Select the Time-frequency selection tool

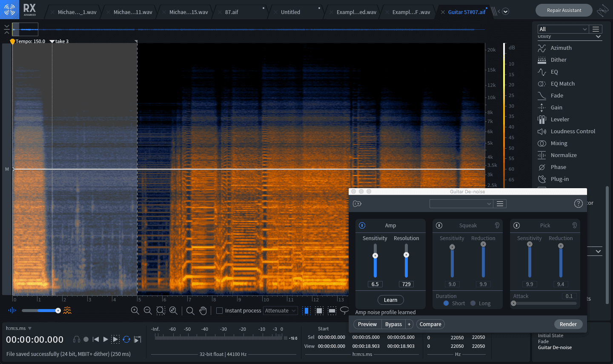319,311
